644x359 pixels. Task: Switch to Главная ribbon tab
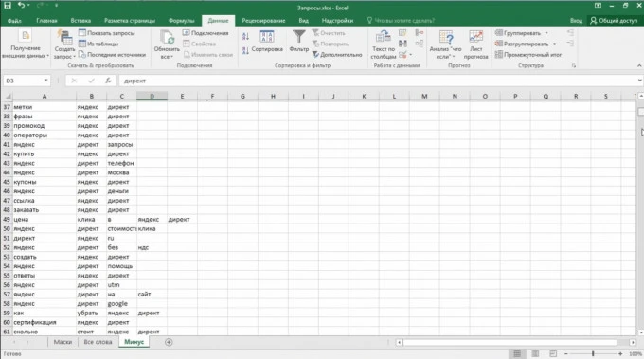pyautogui.click(x=46, y=20)
